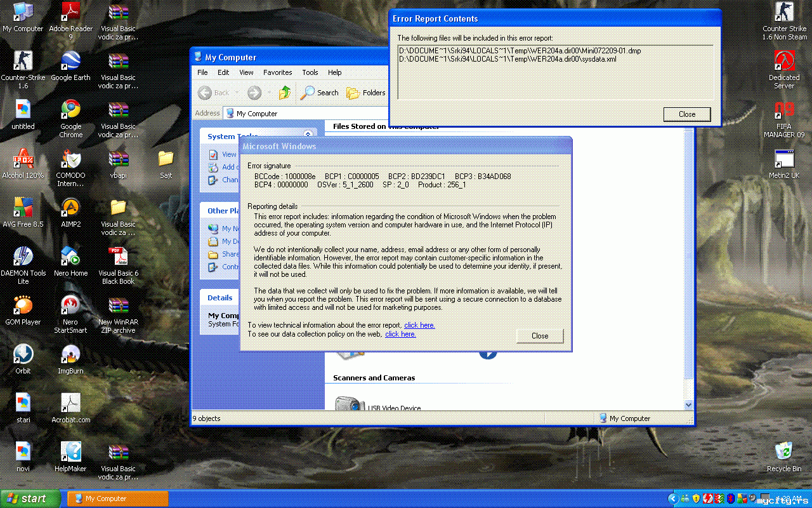Open the Help menu in My Computer

[335, 72]
